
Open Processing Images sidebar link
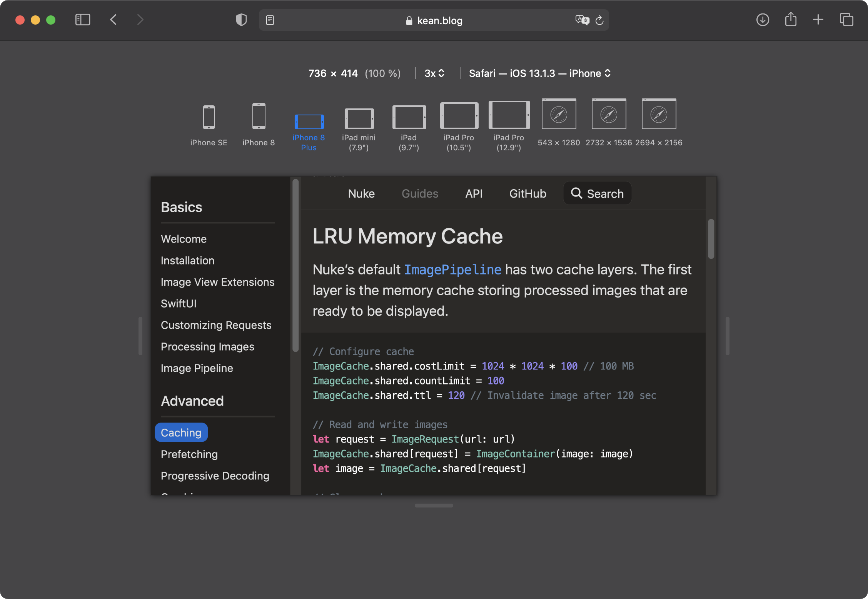tap(207, 346)
